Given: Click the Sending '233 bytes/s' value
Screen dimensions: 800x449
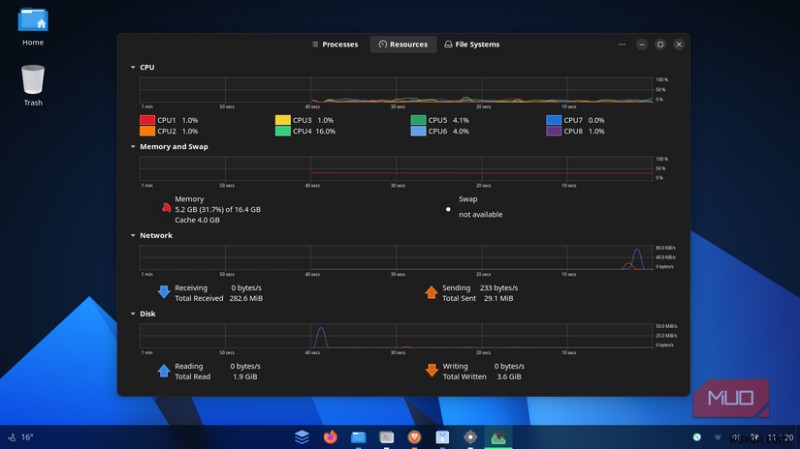Looking at the screenshot, I should (x=498, y=288).
